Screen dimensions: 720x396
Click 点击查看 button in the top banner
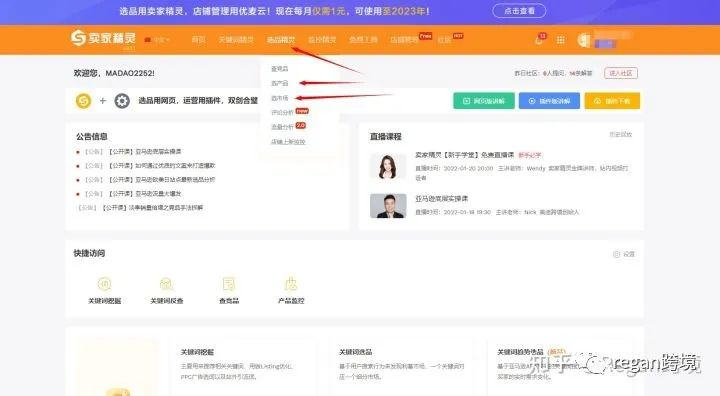coord(519,11)
